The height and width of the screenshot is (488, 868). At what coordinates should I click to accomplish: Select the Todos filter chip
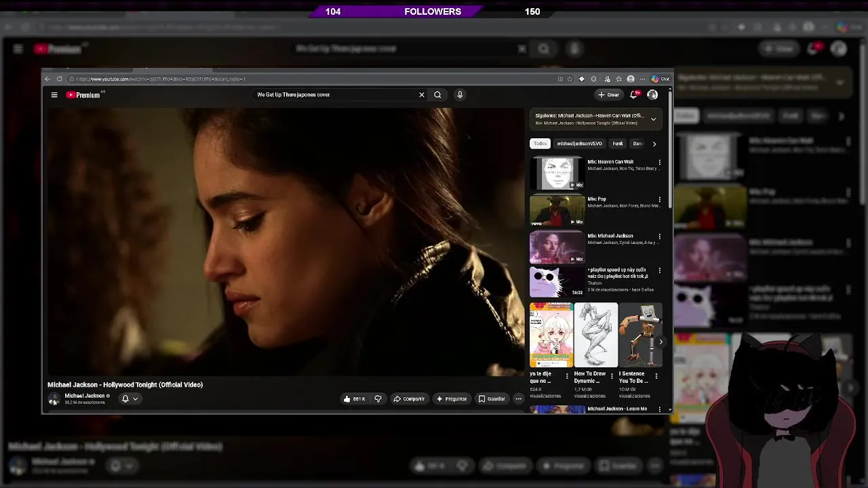click(540, 144)
